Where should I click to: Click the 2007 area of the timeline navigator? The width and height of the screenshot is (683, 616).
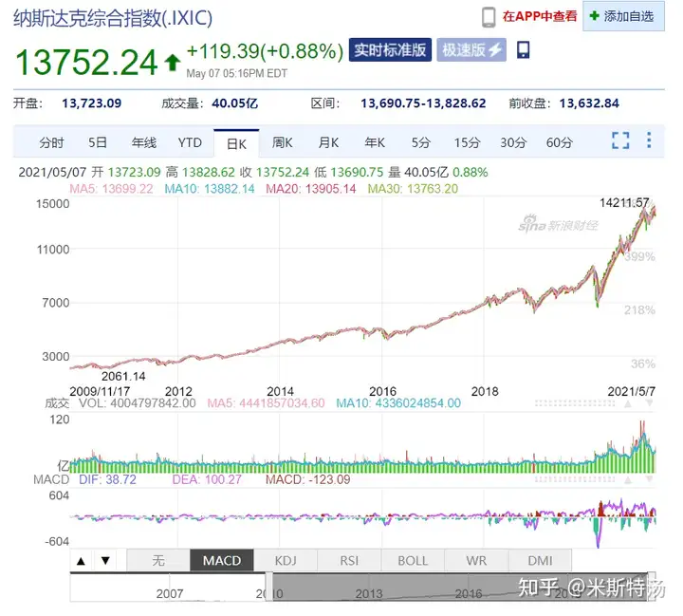pos(170,593)
